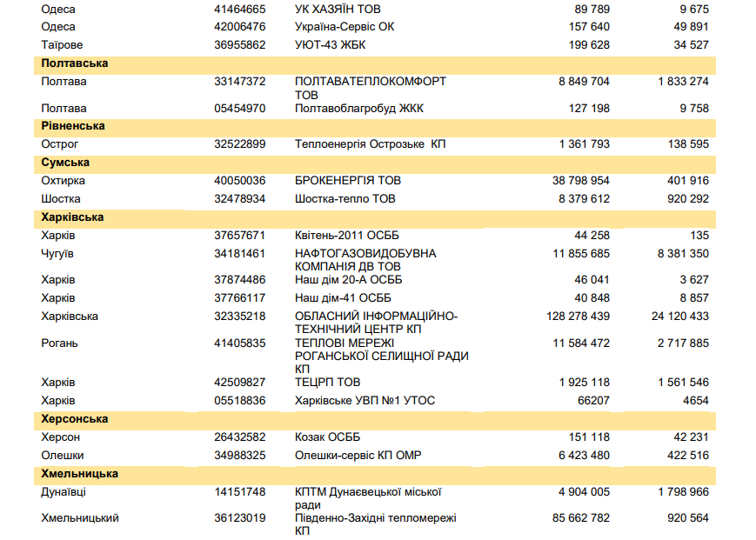Click the city name Дунаївці

tap(64, 492)
